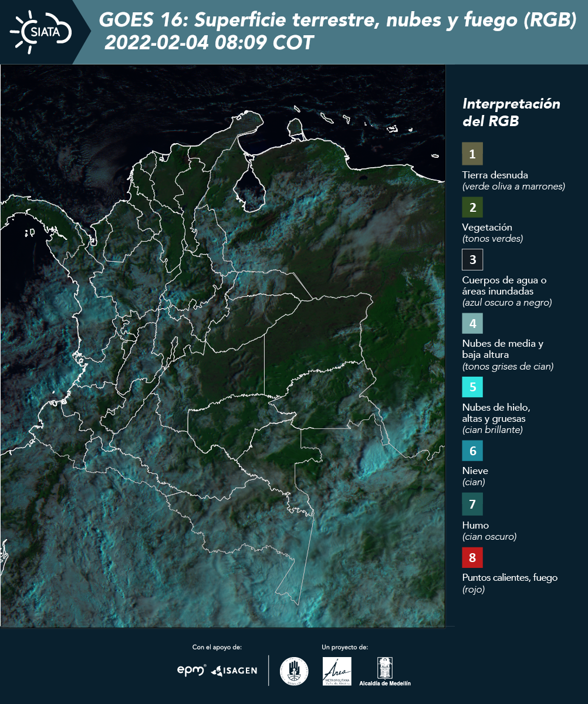Click the Área Metropolitana logo

point(337,671)
